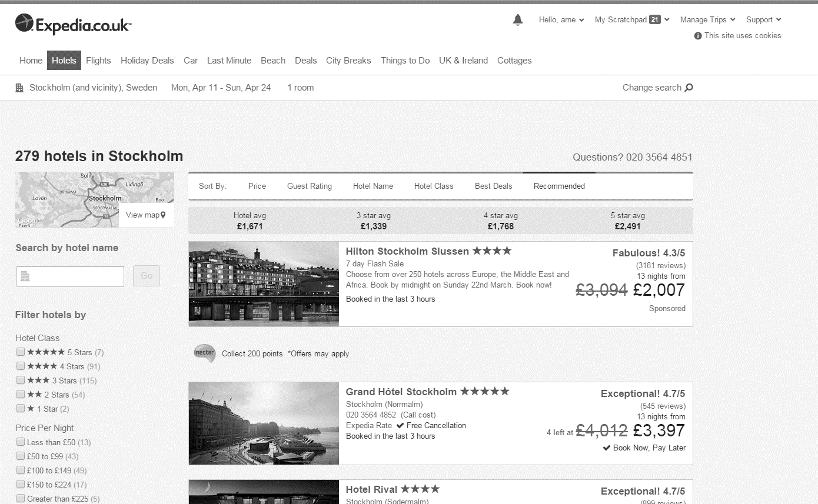The height and width of the screenshot is (504, 818).
Task: Open the Hello, arne account dropdown
Action: 561,19
